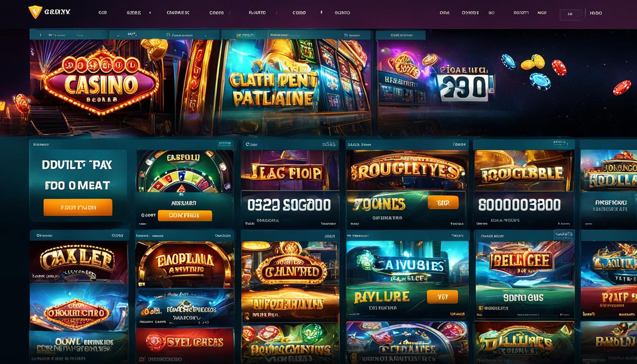Open the roulette wheel game thumbnail
Image resolution: width=637 pixels, height=364 pixels.
[x=185, y=171]
